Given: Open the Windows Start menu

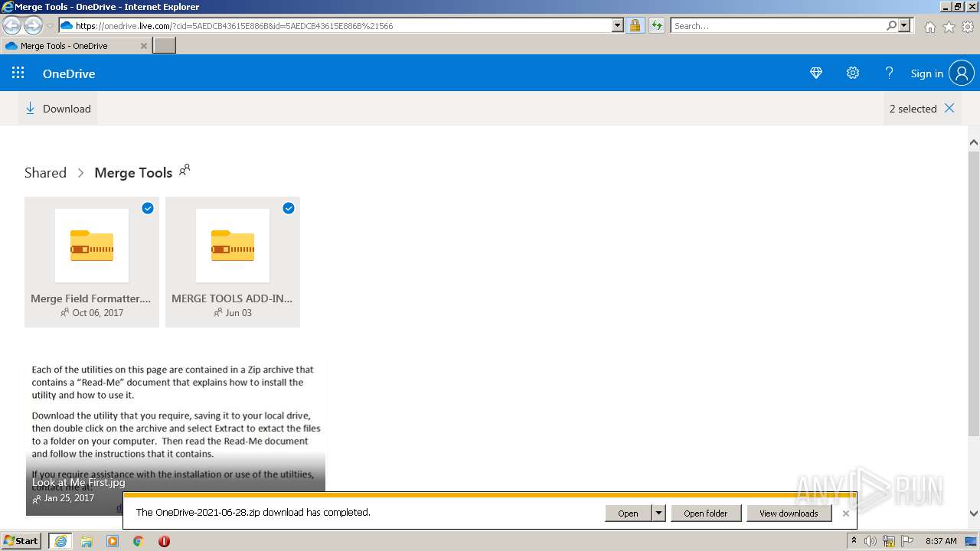Looking at the screenshot, I should 21,540.
